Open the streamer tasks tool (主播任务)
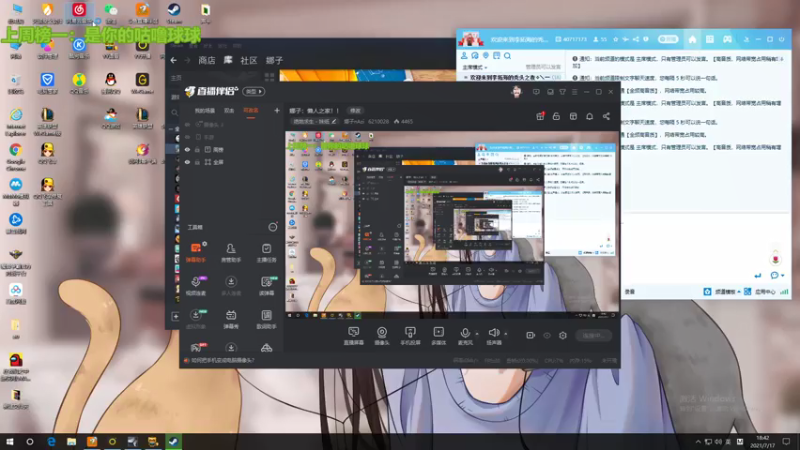 coord(266,253)
